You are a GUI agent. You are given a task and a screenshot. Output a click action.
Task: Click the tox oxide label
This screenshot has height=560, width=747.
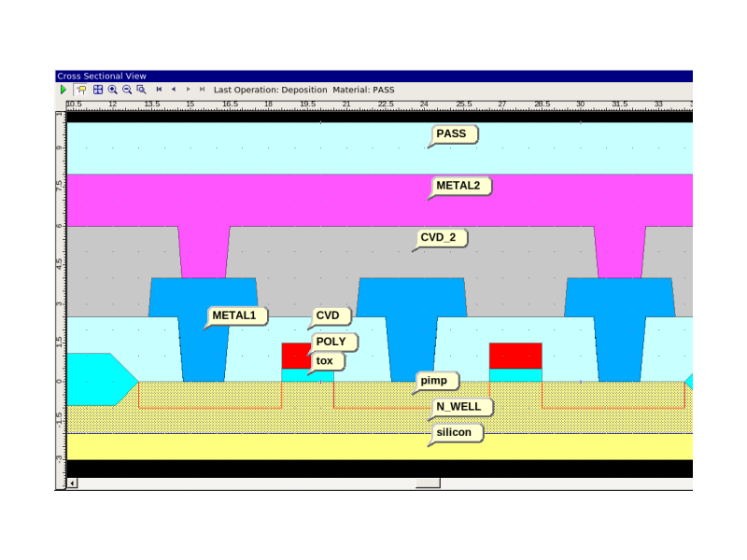[x=325, y=360]
